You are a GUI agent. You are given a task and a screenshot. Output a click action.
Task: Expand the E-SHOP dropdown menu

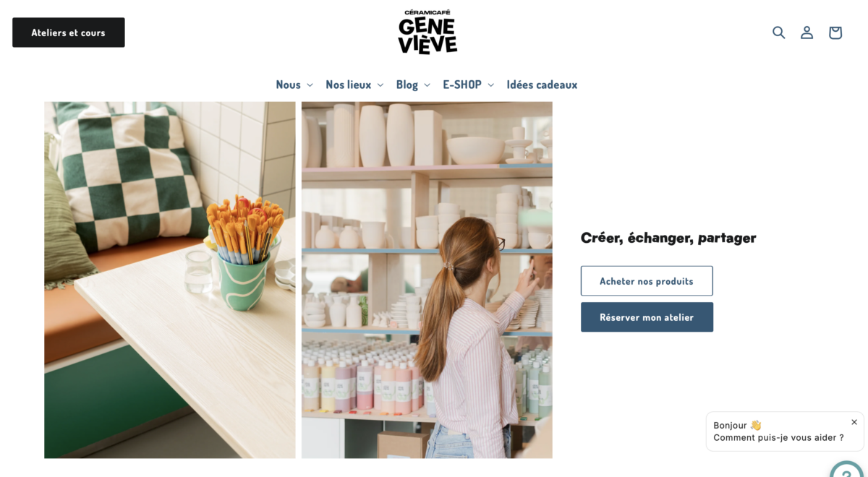(469, 85)
